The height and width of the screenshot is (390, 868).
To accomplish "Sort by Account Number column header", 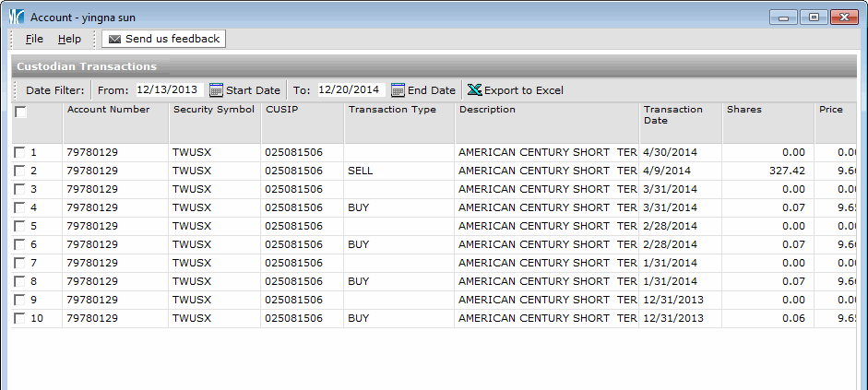I will [108, 110].
